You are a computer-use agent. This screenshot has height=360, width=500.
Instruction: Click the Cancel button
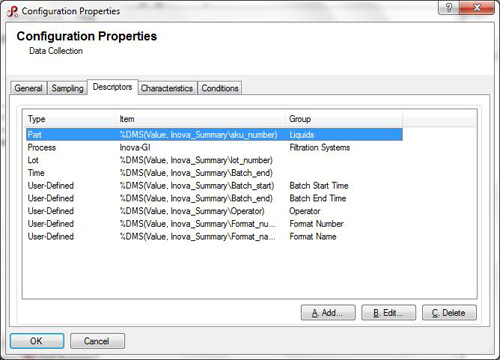pyautogui.click(x=97, y=341)
